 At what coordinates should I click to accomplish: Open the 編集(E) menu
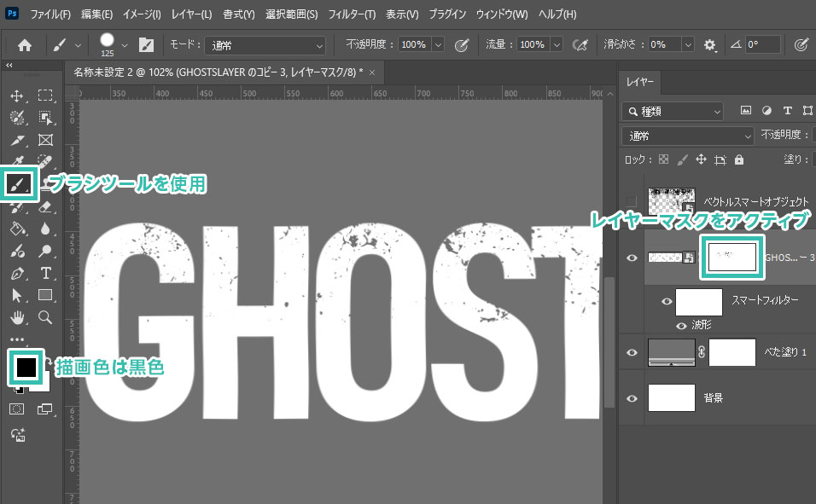point(96,14)
